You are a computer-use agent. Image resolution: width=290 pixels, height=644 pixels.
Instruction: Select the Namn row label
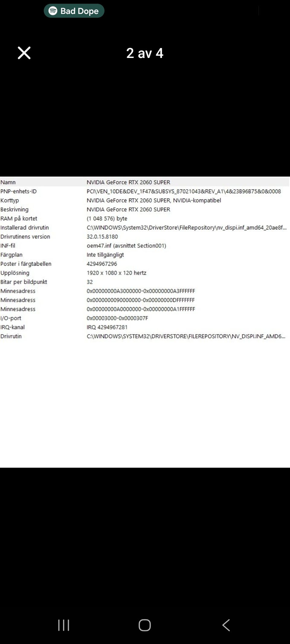pos(8,182)
